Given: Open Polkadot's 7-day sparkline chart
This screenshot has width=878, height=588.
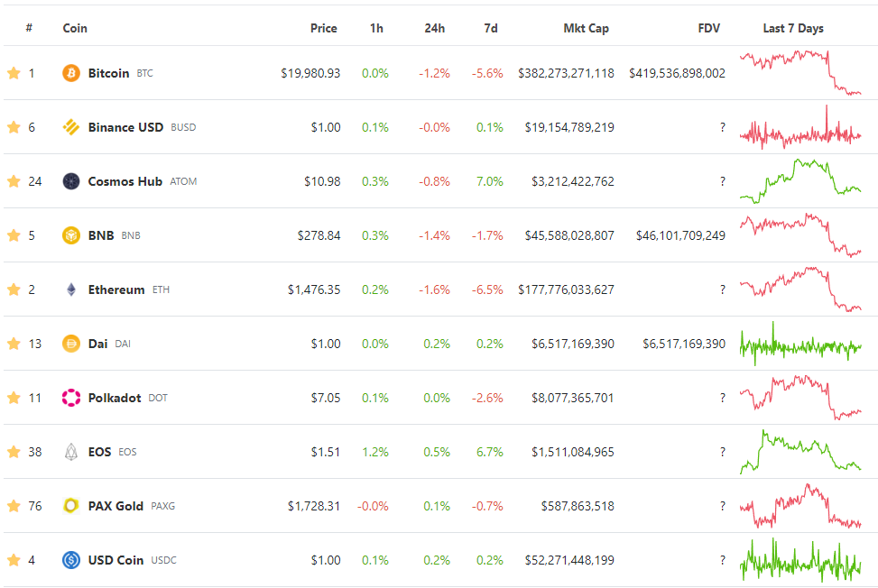Looking at the screenshot, I should click(x=800, y=397).
